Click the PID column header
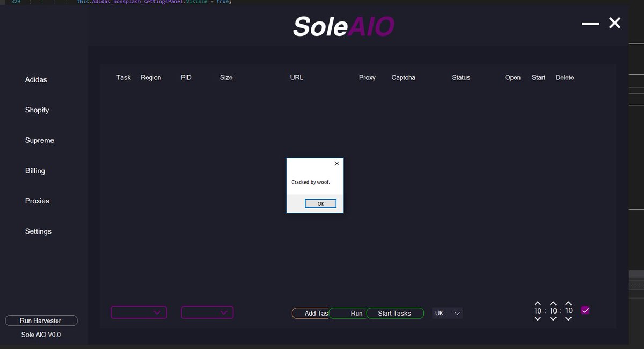 coord(186,78)
